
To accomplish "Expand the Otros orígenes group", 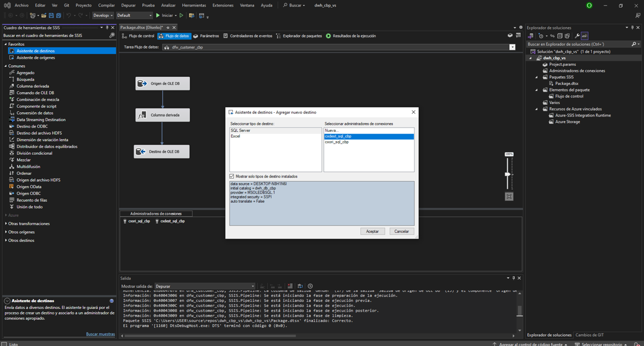I will [6, 232].
